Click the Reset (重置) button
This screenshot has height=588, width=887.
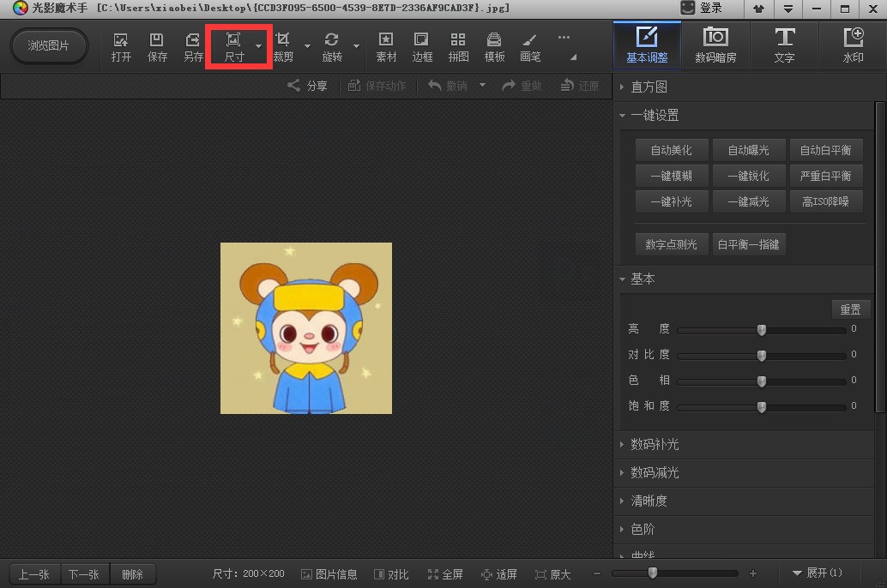point(850,309)
